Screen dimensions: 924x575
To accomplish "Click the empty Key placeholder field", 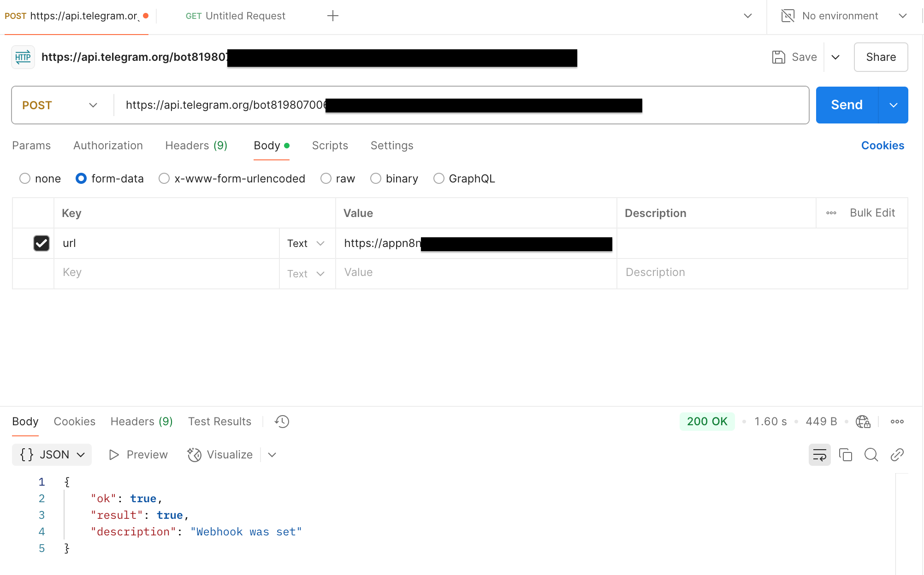I will 167,273.
